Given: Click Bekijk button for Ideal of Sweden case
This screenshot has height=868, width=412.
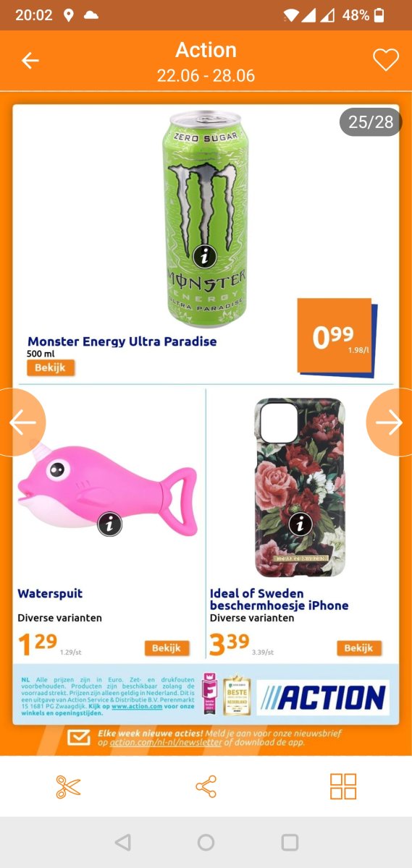Looking at the screenshot, I should 358,647.
